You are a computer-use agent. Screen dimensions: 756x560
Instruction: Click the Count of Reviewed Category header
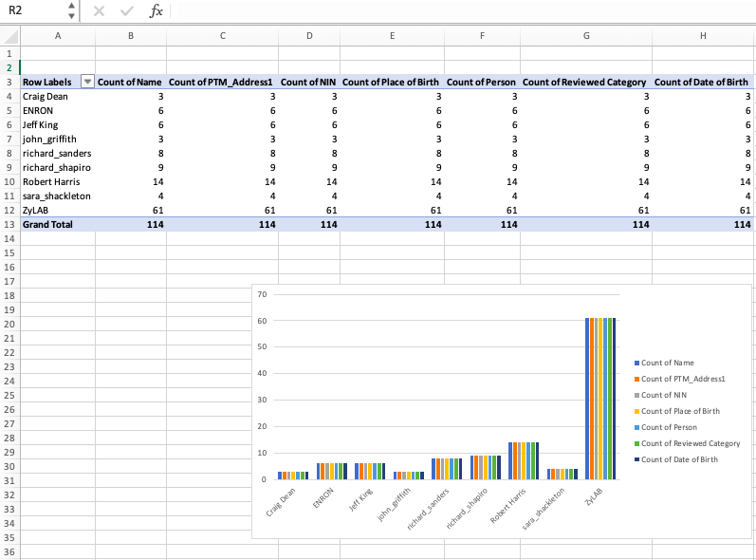pos(586,82)
